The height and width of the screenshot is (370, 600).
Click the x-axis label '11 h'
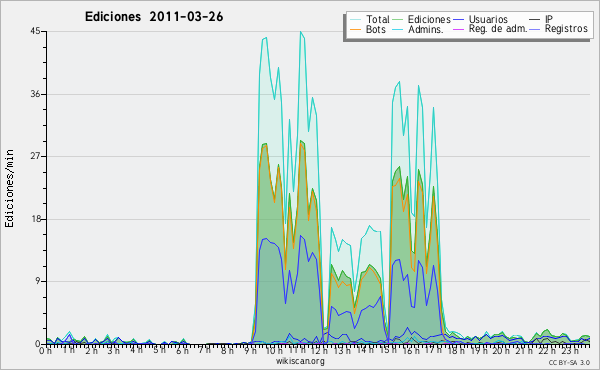pos(297,350)
